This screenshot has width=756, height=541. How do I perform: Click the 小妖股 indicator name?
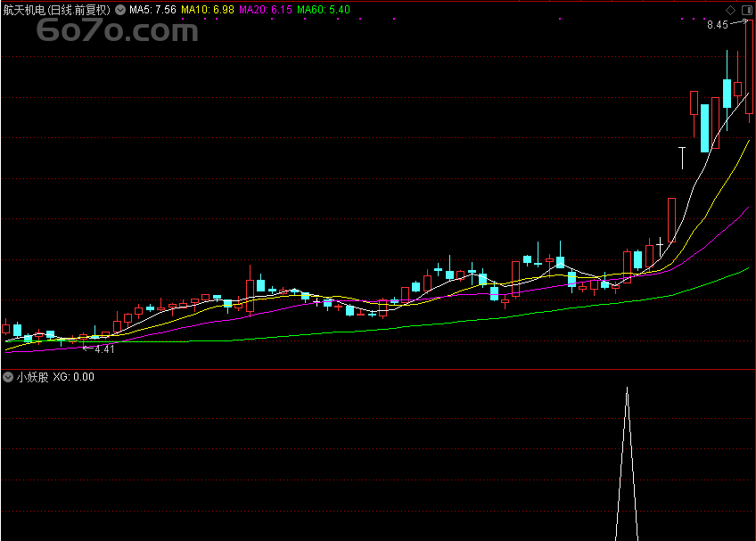tap(33, 377)
